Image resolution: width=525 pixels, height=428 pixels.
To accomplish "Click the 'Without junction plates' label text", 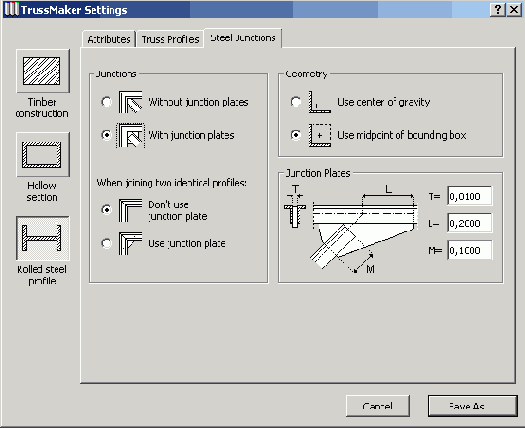I will pyautogui.click(x=198, y=102).
